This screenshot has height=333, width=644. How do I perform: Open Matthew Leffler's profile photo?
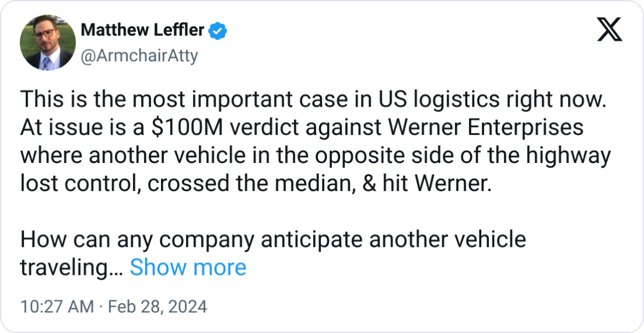(x=47, y=42)
